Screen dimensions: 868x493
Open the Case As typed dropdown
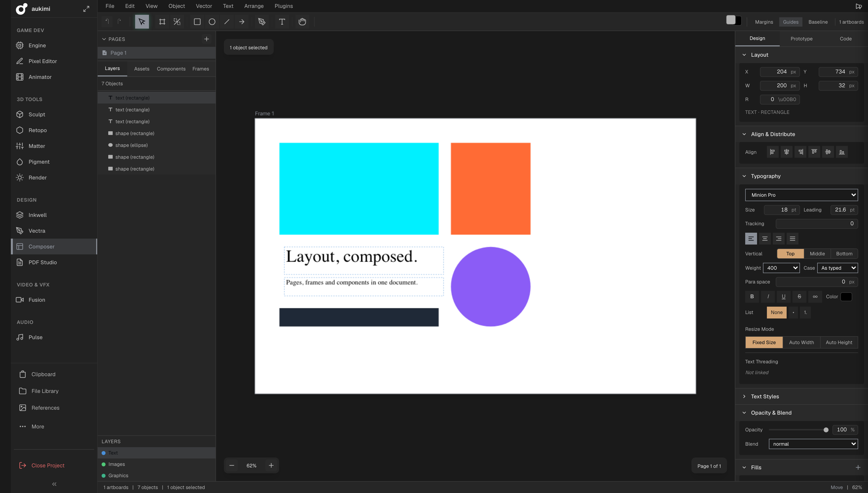[x=837, y=268]
